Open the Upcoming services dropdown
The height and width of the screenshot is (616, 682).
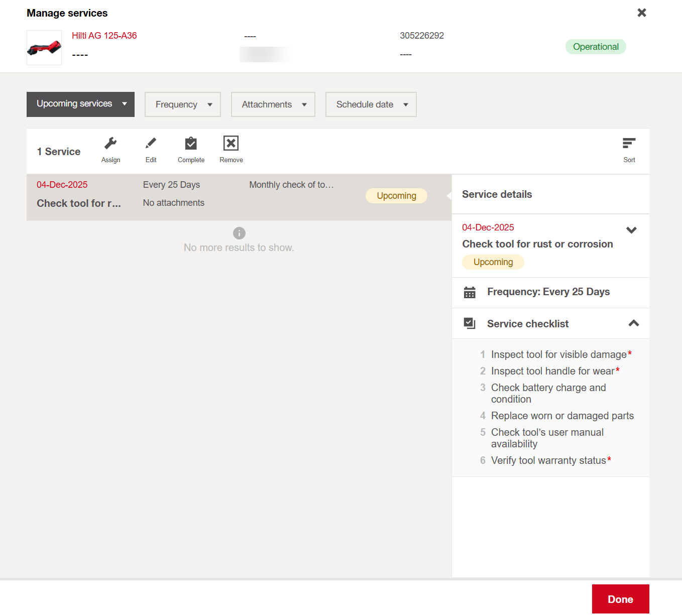[80, 104]
